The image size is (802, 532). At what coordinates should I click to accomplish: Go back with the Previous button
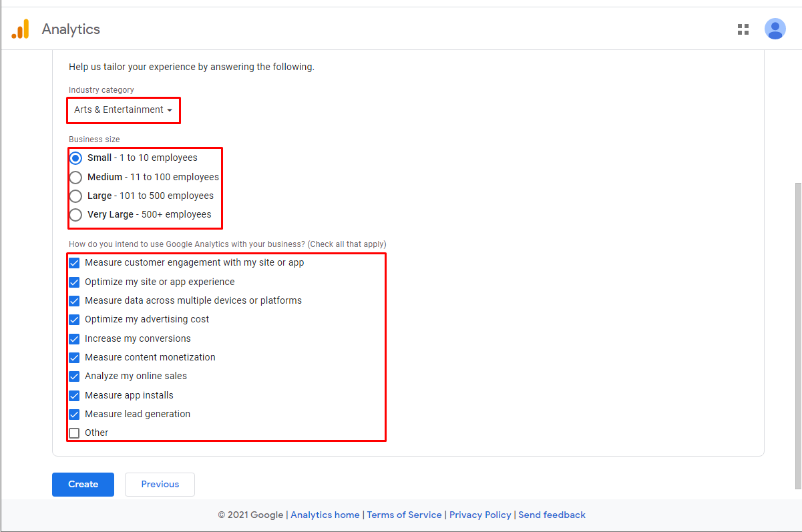click(x=160, y=485)
